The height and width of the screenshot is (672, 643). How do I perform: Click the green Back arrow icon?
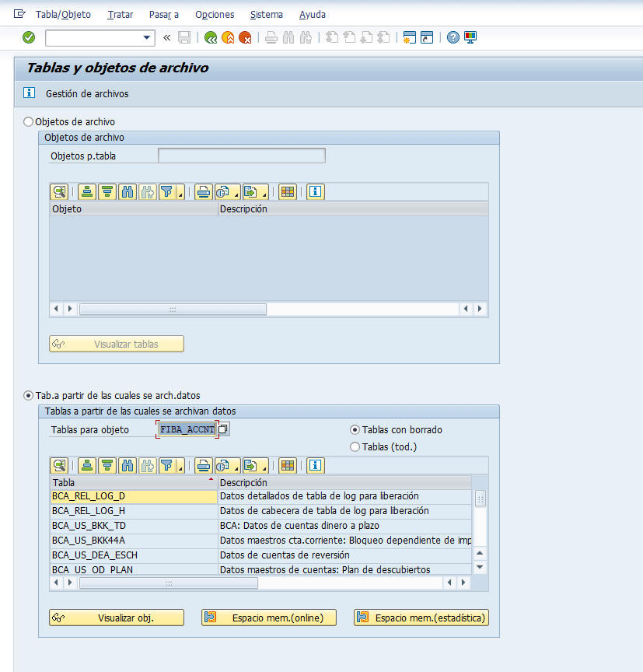pos(211,37)
